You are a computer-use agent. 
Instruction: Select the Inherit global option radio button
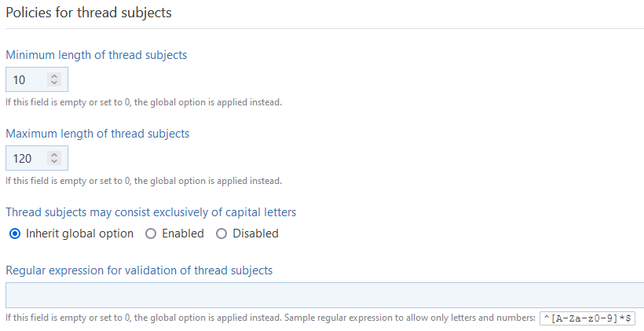click(15, 234)
